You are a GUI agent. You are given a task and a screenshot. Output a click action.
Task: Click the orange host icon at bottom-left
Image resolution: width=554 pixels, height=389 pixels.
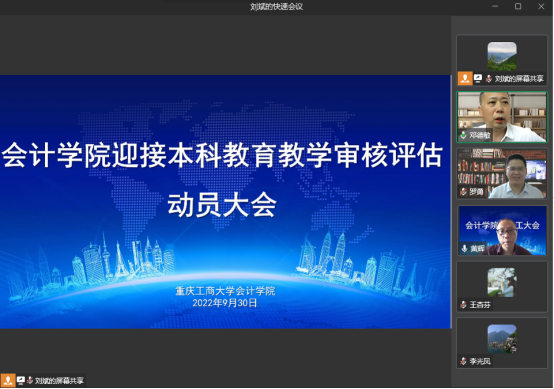coord(7,381)
